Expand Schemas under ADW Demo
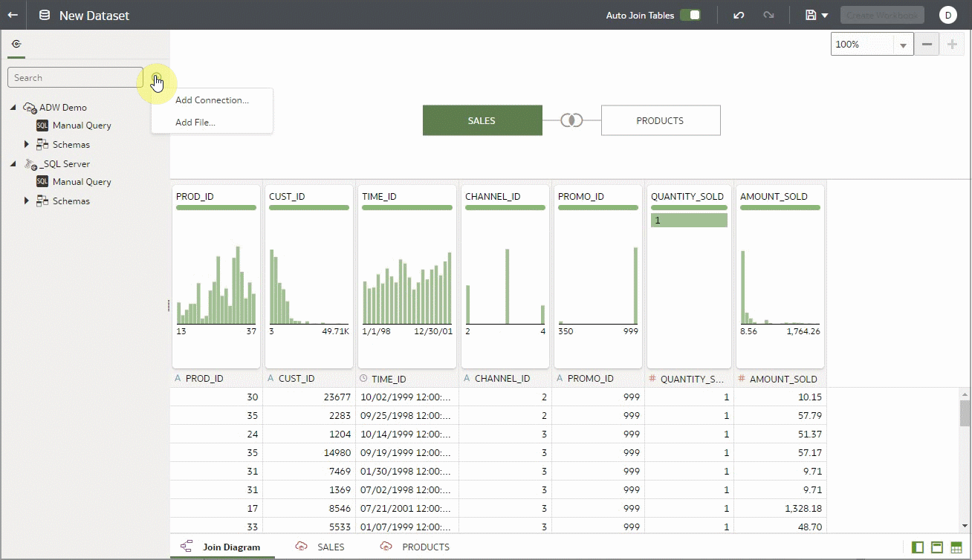 pos(27,144)
